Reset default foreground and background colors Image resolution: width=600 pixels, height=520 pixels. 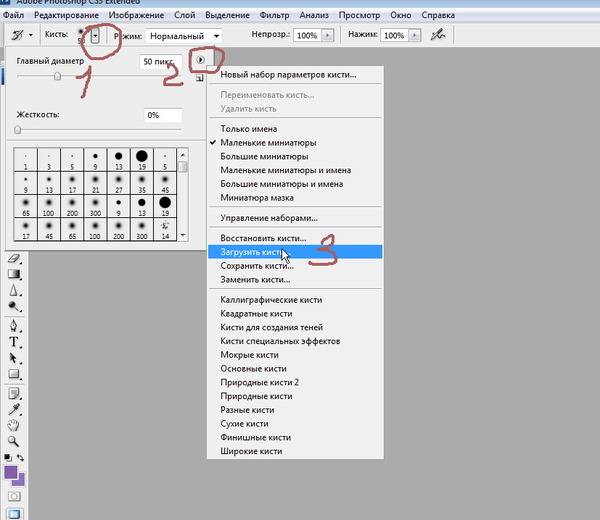point(8,457)
